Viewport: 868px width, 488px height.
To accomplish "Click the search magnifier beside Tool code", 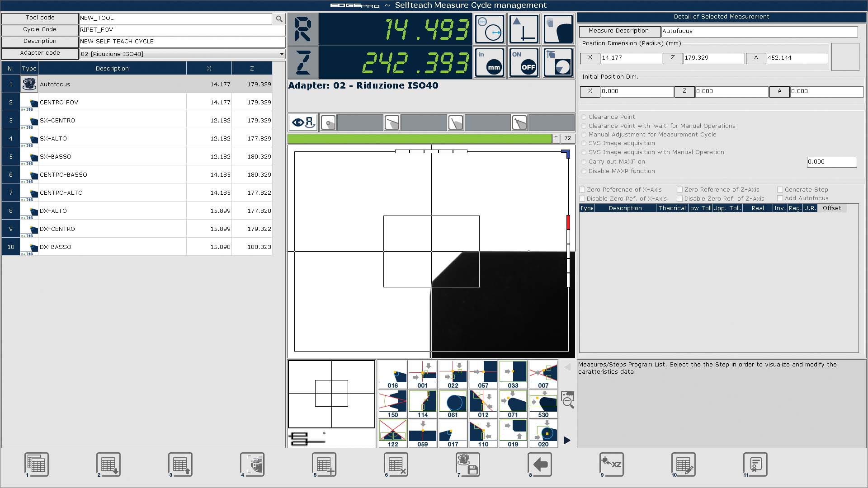I will coord(279,19).
